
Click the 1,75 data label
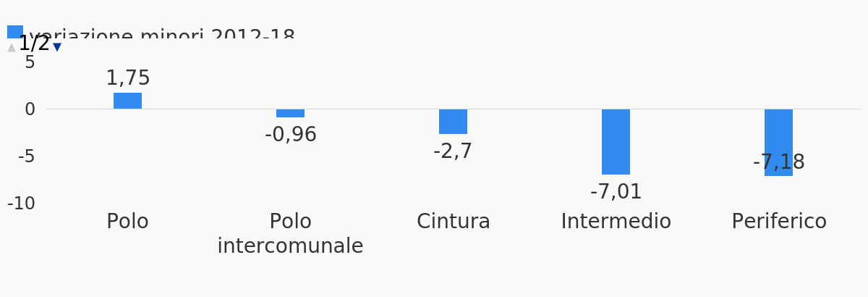(128, 78)
